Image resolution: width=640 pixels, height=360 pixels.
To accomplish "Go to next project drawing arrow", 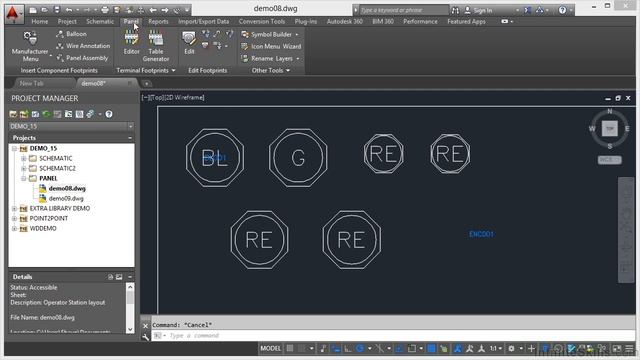I will 165,10.
